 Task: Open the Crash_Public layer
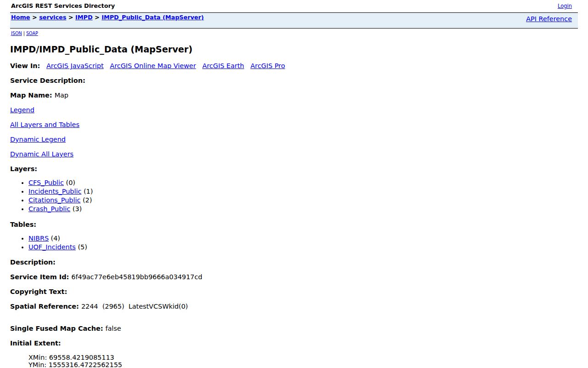pos(49,209)
